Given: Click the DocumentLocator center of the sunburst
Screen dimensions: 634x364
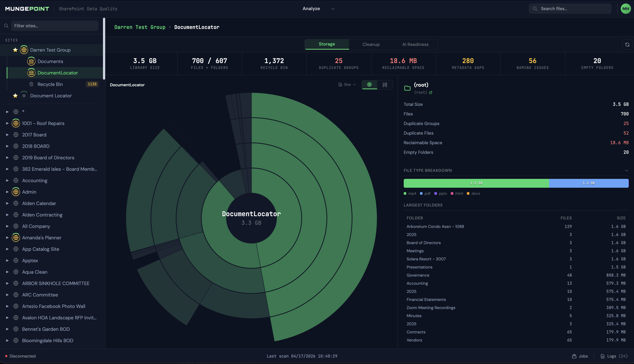Looking at the screenshot, I should 251,218.
